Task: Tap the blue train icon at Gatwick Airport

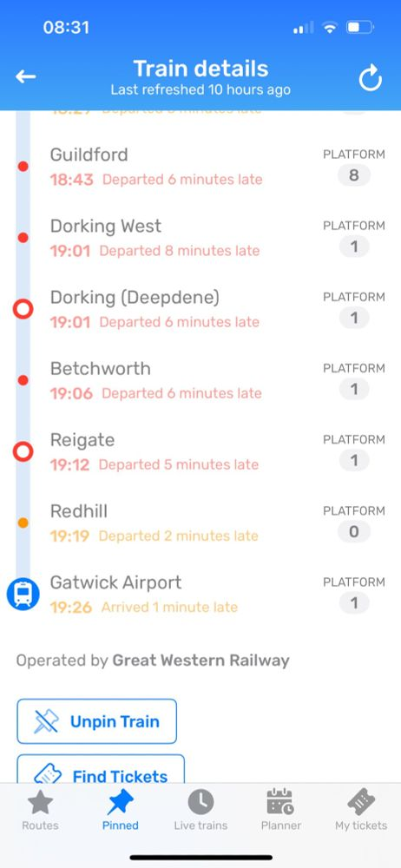Action: (23, 594)
